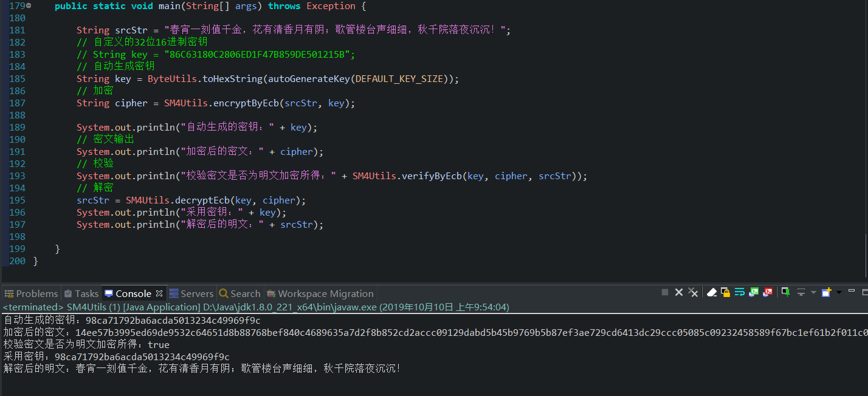Click line number 193 in the gutter
The image size is (868, 396).
(17, 176)
